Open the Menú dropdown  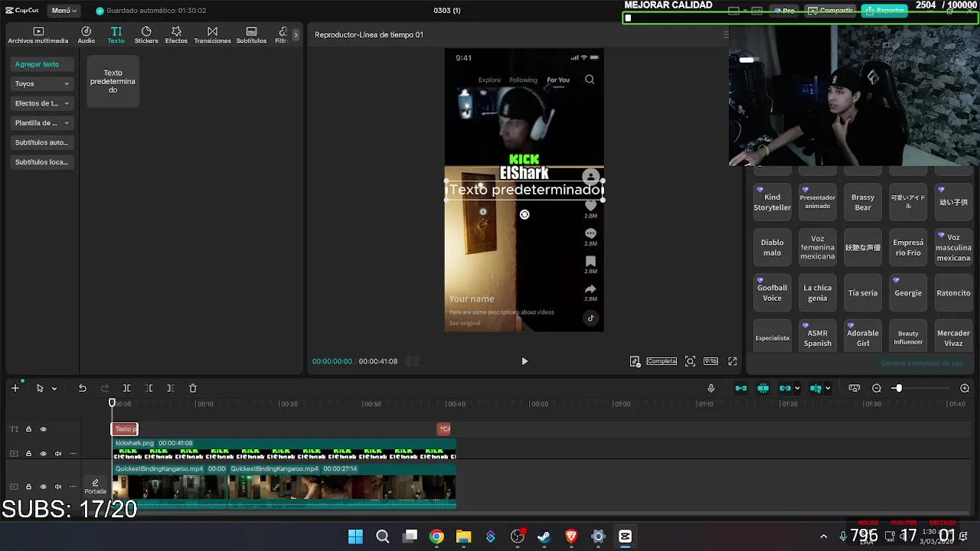pos(64,11)
